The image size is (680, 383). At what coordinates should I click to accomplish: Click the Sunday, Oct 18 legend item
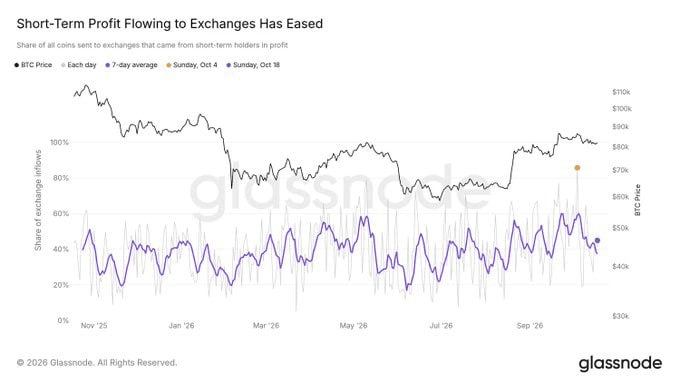click(x=253, y=65)
